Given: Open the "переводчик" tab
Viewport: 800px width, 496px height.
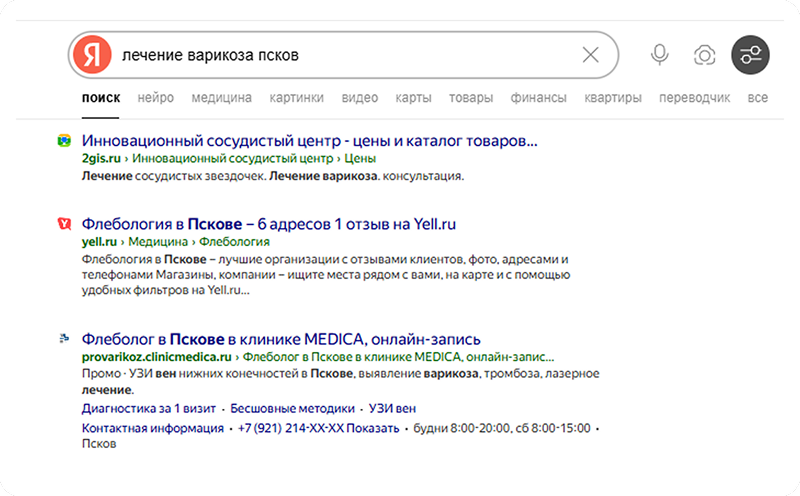Looking at the screenshot, I should 694,98.
